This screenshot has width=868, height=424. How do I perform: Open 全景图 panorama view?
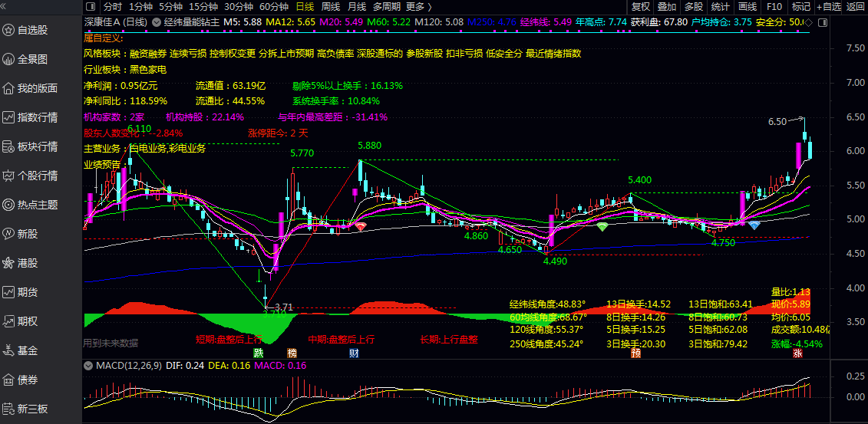tap(32, 59)
